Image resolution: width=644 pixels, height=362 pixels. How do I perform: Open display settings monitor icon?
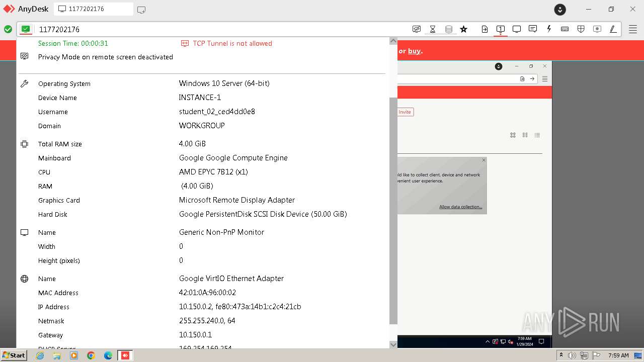pos(517,29)
